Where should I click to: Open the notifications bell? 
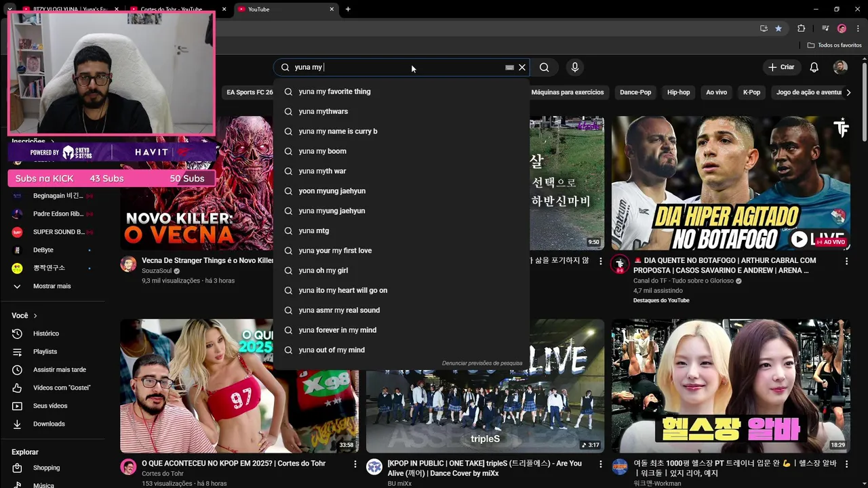[x=814, y=67]
